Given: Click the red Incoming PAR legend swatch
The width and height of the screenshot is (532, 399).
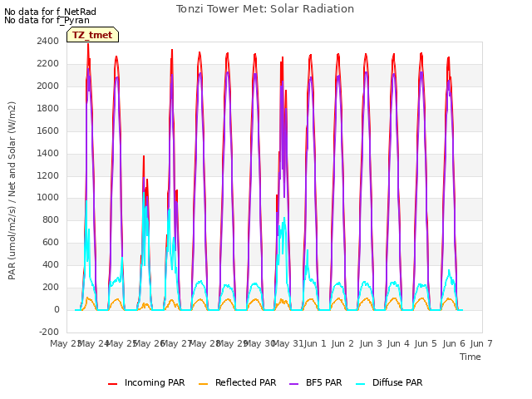Looking at the screenshot, I should pyautogui.click(x=113, y=384).
